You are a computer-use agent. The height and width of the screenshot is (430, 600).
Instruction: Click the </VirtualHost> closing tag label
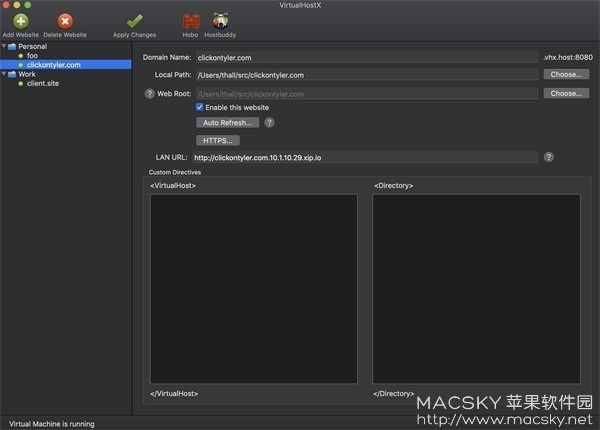click(174, 393)
